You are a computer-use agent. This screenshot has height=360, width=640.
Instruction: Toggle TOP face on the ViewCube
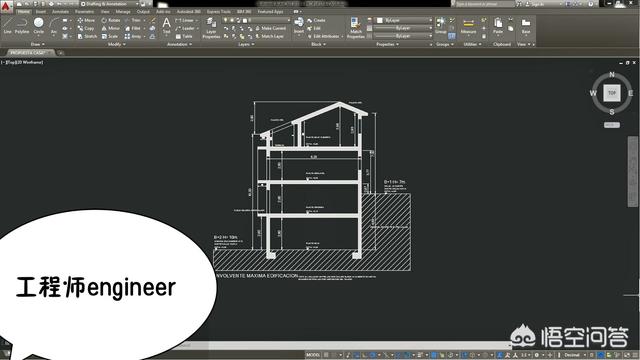(611, 93)
